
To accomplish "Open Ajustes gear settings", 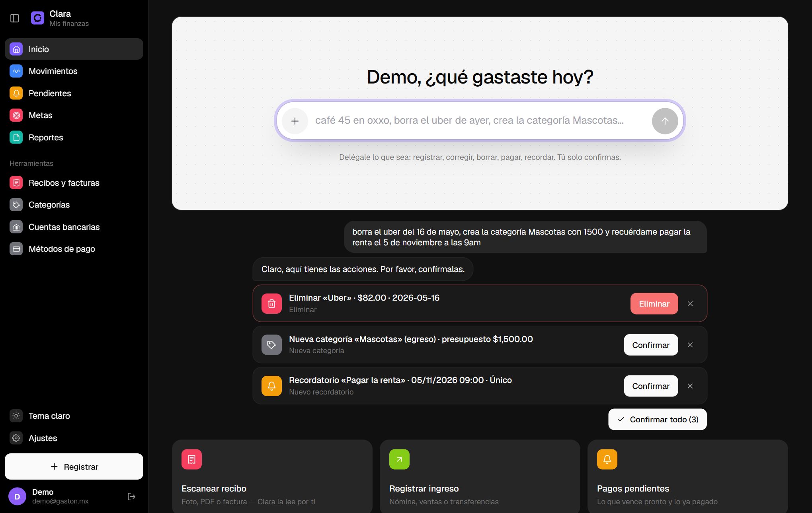I will pos(74,438).
